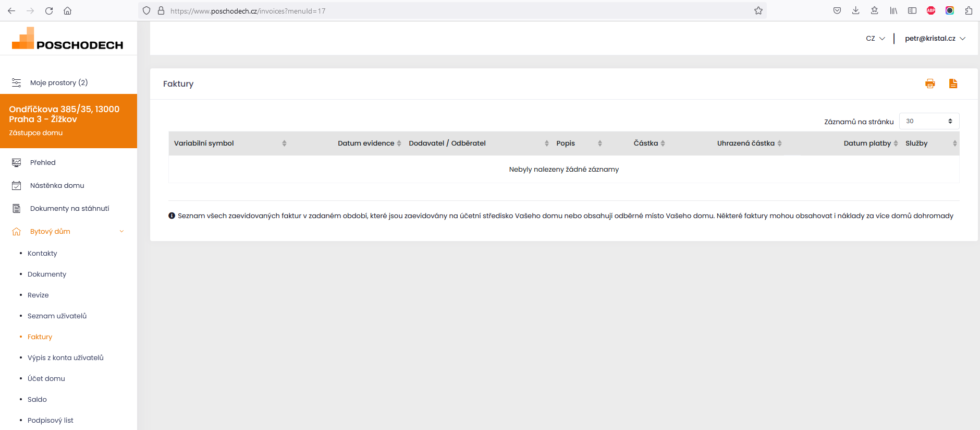Open Nástěnka domu in the sidebar
Screen dimensions: 980x430
[x=57, y=185]
